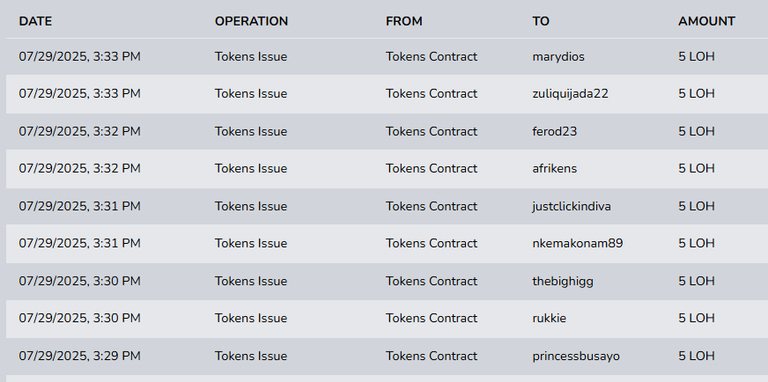Click 5 LOH amount for rukkie
The image size is (768, 382).
[696, 318]
